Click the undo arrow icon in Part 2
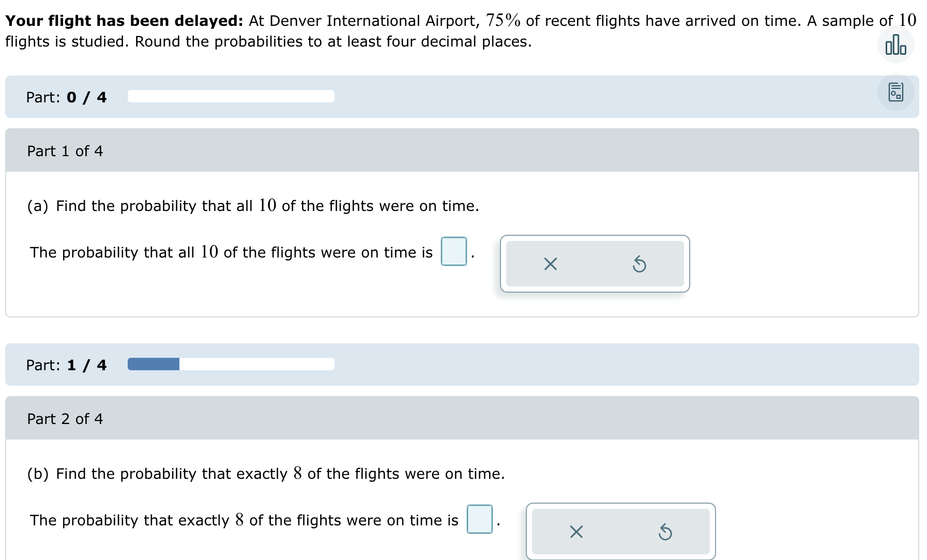 (665, 532)
